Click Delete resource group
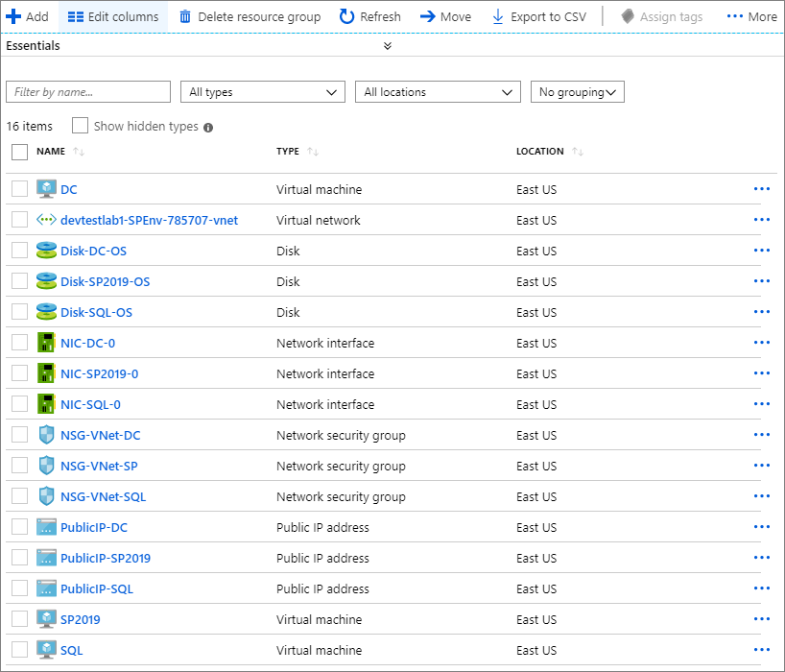The image size is (785, 672). (250, 16)
